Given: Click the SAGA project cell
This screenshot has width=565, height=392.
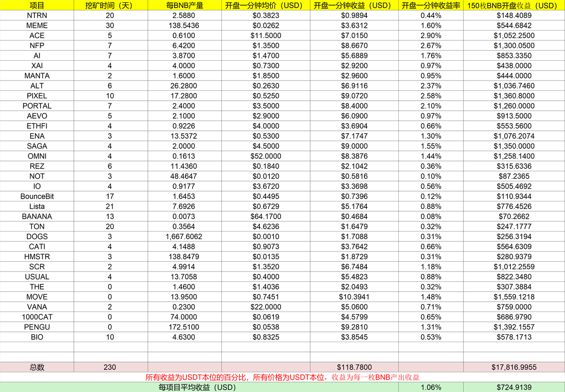Looking at the screenshot, I should tap(37, 146).
